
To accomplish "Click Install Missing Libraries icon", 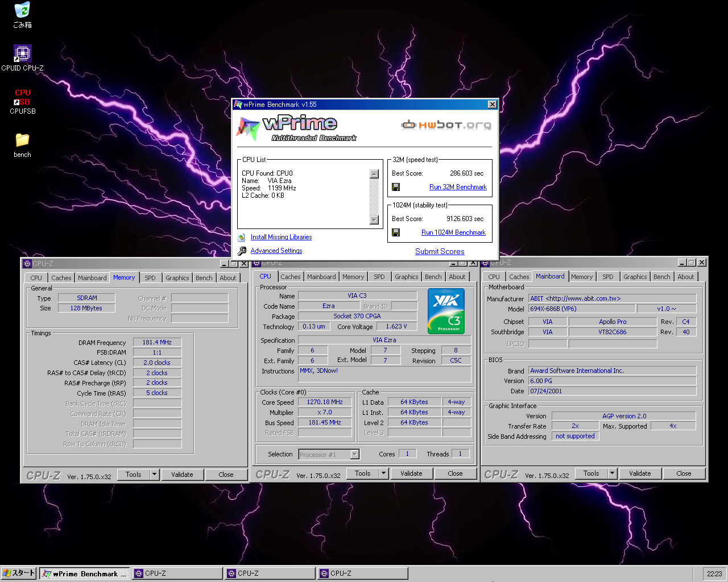I will 242,238.
